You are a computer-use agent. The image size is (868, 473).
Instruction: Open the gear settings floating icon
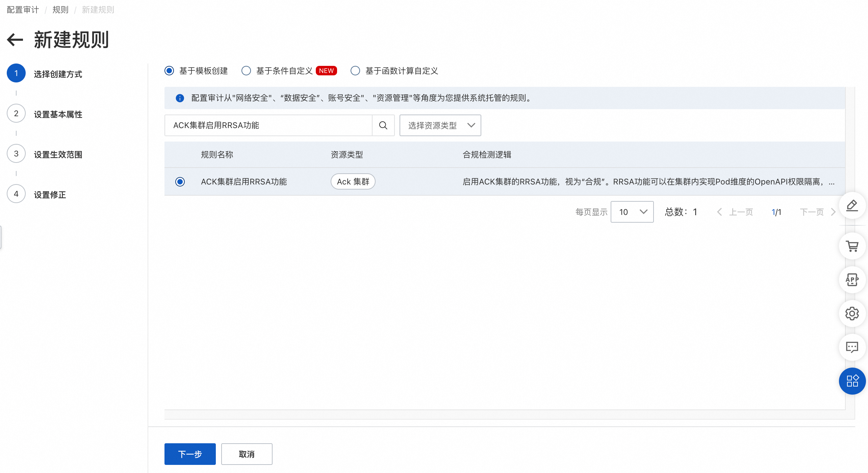coord(852,314)
